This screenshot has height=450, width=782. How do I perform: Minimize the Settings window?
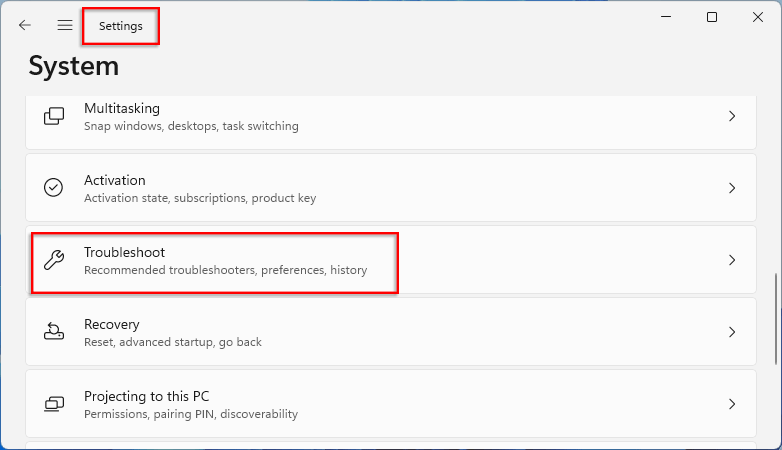[x=664, y=17]
